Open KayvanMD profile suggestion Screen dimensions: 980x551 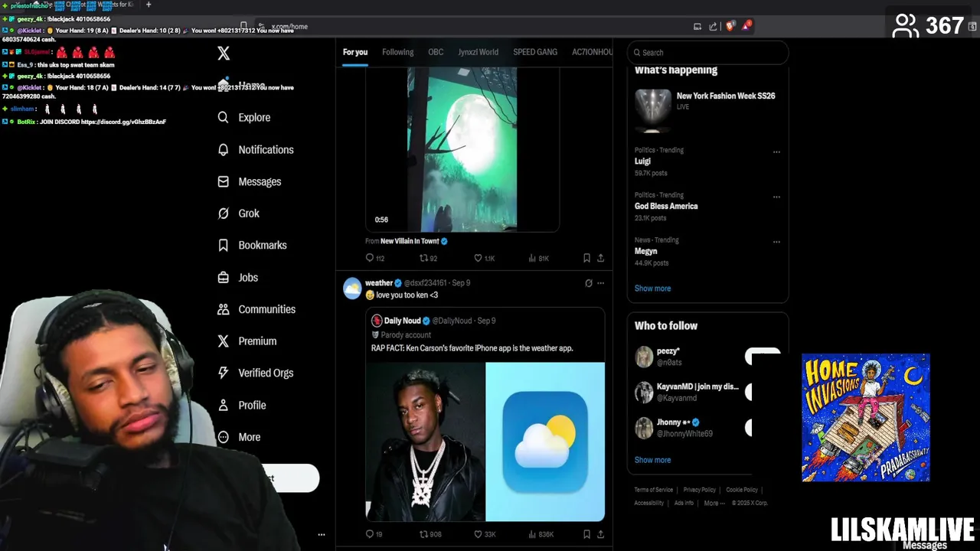[x=697, y=386]
